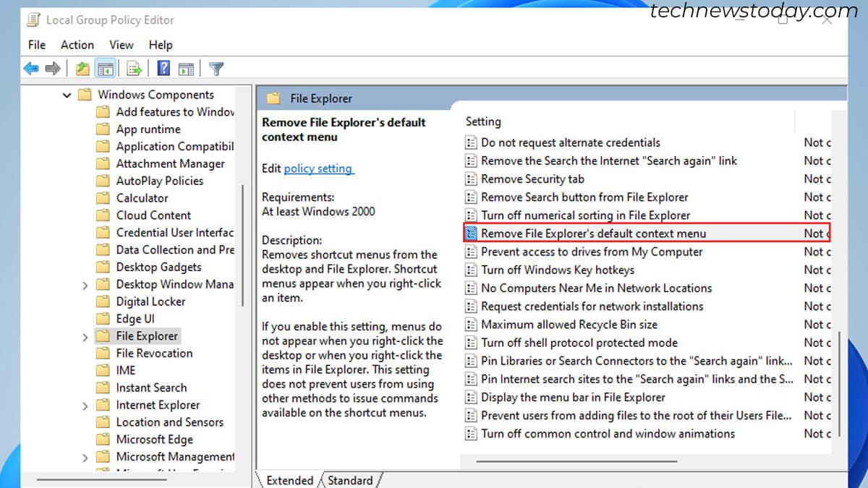Open Help via the blue question mark icon
The image size is (868, 488).
tap(164, 69)
